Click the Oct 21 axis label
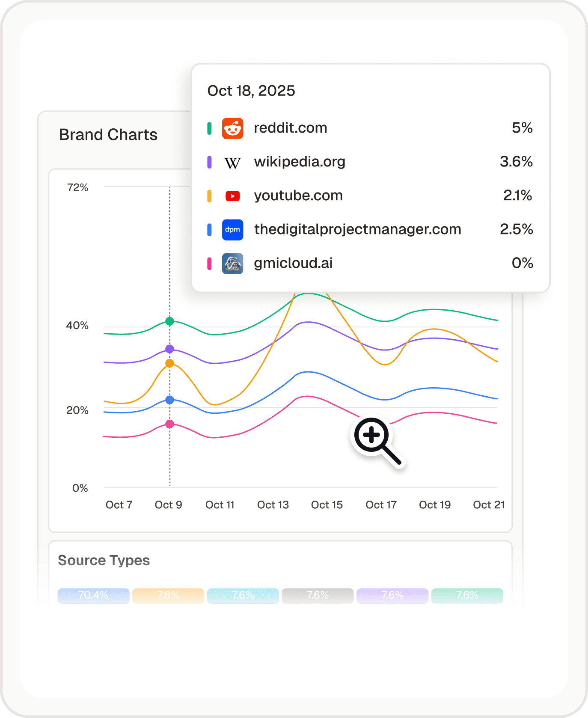This screenshot has width=588, height=718. point(488,505)
